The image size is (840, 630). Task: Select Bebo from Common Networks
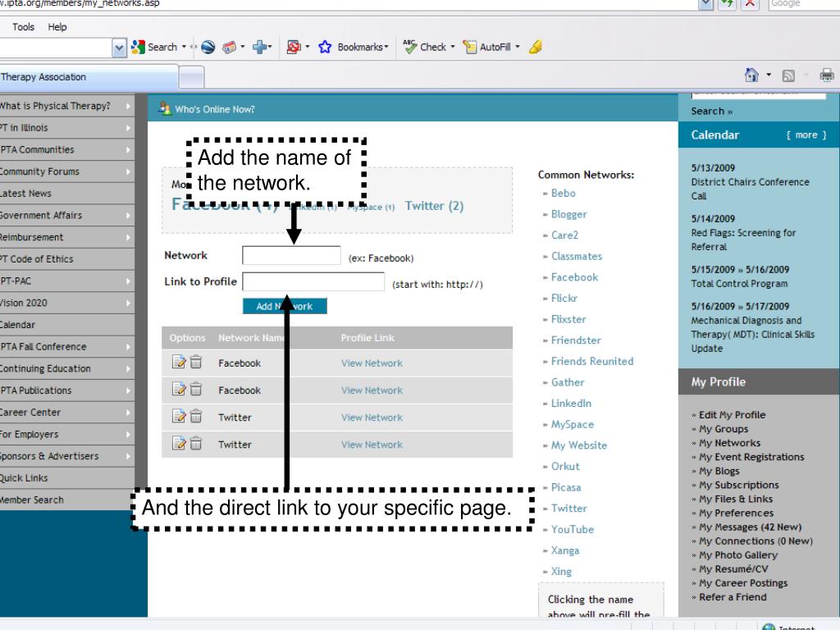(563, 193)
